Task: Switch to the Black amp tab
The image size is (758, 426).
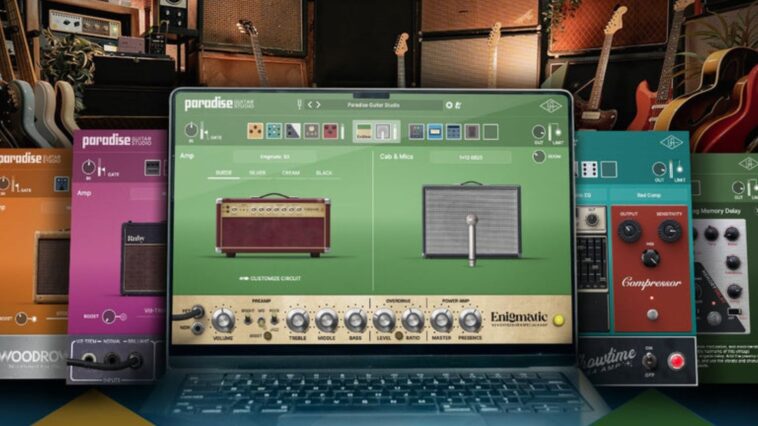Action: pos(324,173)
